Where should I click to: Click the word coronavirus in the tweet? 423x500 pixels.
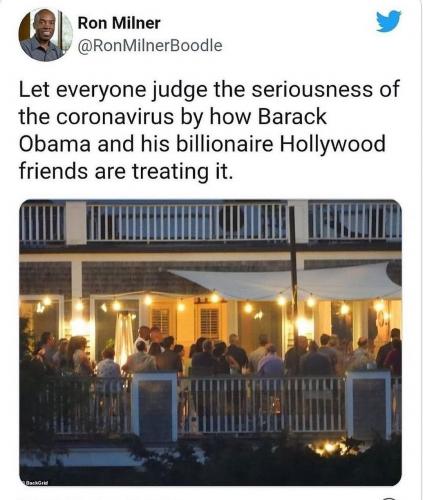tap(115, 117)
